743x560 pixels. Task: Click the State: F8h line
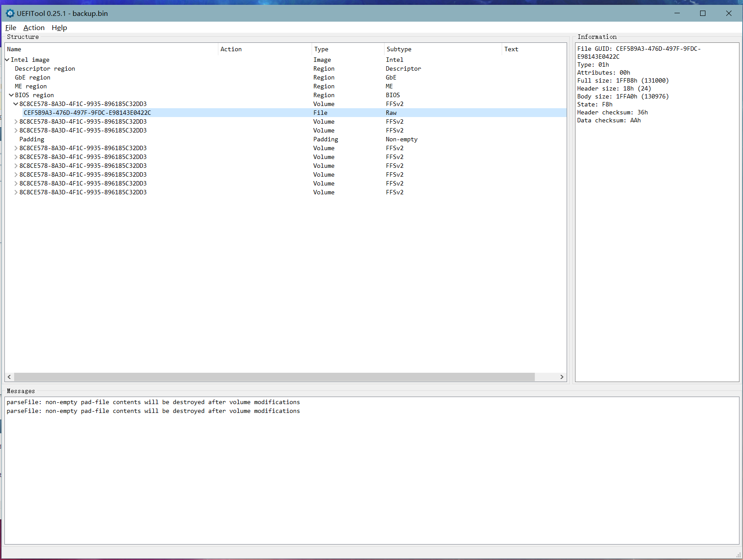pos(595,104)
